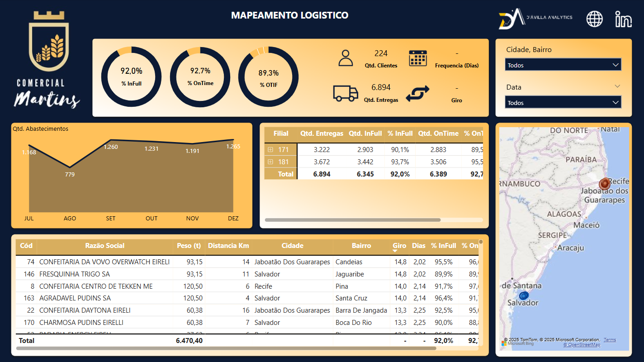Click the Filial column header
The width and height of the screenshot is (644, 362).
click(281, 133)
